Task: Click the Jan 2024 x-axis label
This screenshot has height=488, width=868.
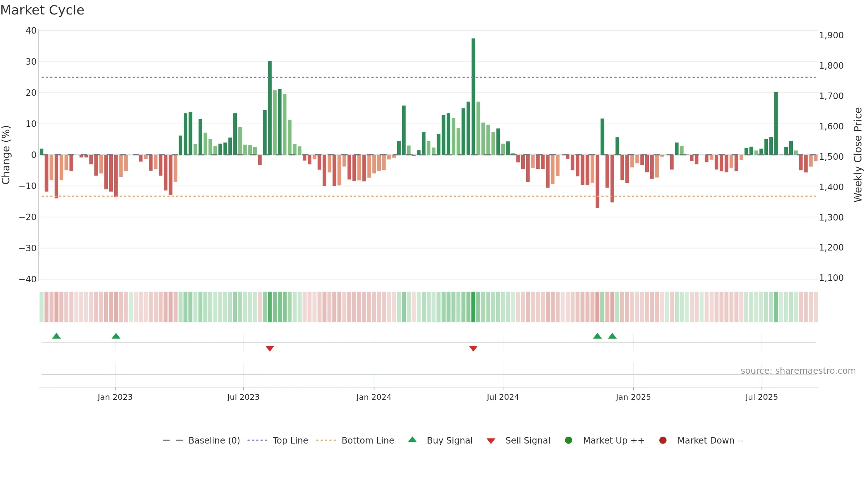Action: point(374,397)
